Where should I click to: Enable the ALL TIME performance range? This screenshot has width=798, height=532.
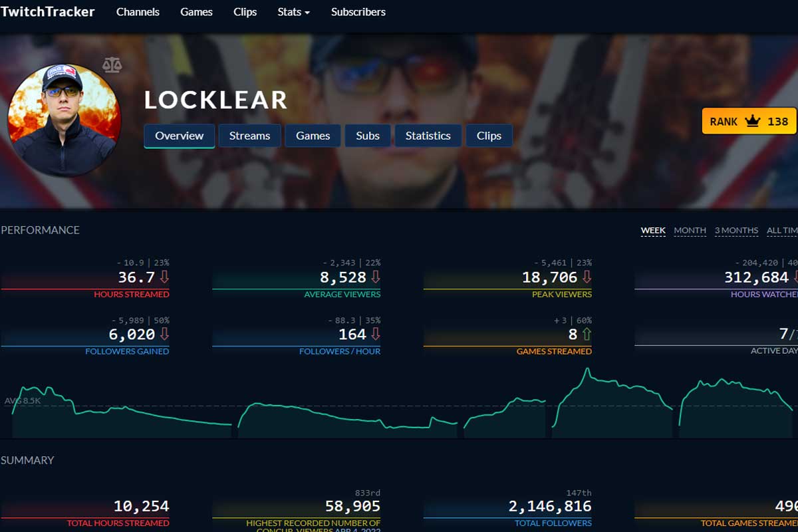click(x=781, y=230)
